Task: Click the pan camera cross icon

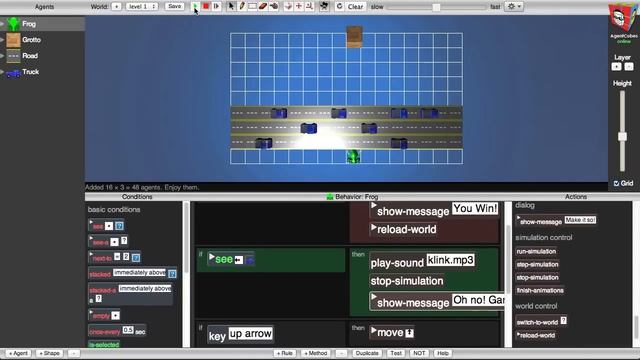Action: 299,6
